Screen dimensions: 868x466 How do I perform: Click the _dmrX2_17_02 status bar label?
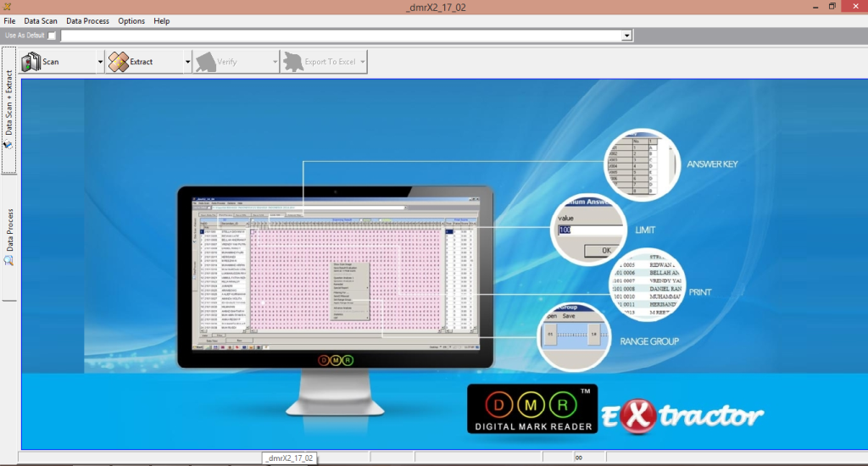click(x=290, y=458)
